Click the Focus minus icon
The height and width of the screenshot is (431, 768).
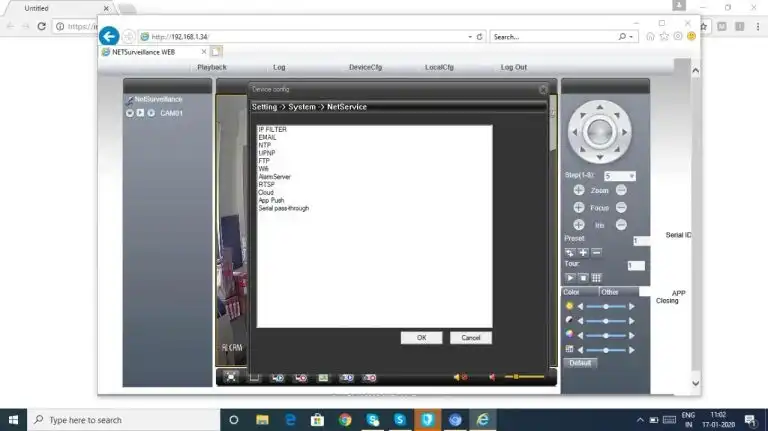tap(621, 207)
